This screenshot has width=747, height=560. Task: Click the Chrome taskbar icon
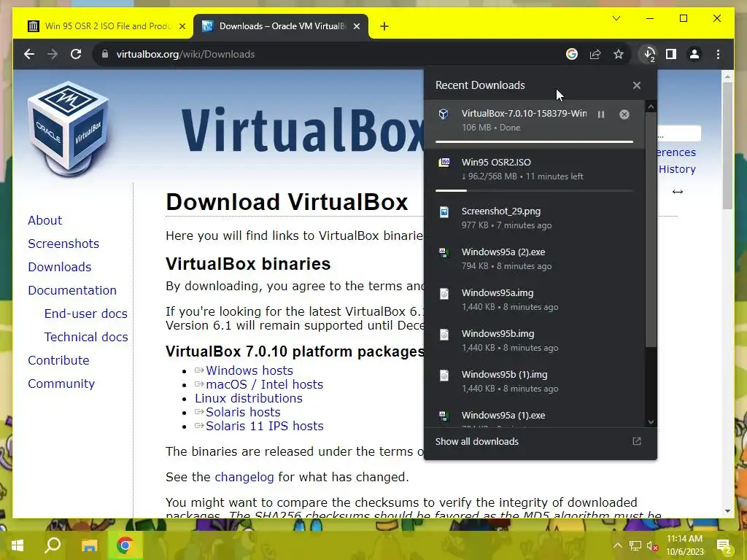click(125, 545)
